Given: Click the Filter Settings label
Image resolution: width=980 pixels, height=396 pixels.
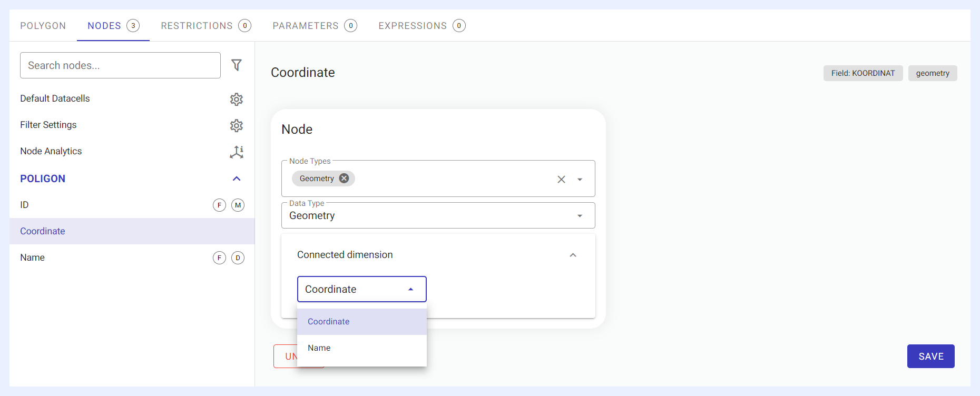Looking at the screenshot, I should (48, 125).
